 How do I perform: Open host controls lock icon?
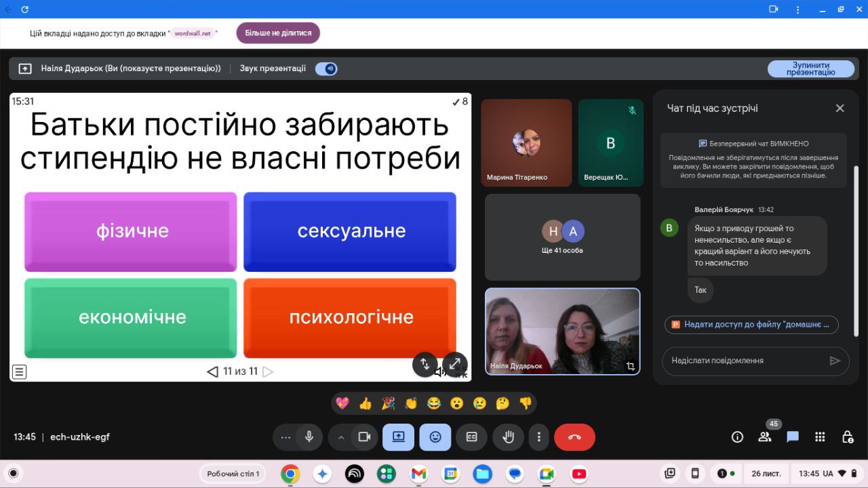(847, 437)
